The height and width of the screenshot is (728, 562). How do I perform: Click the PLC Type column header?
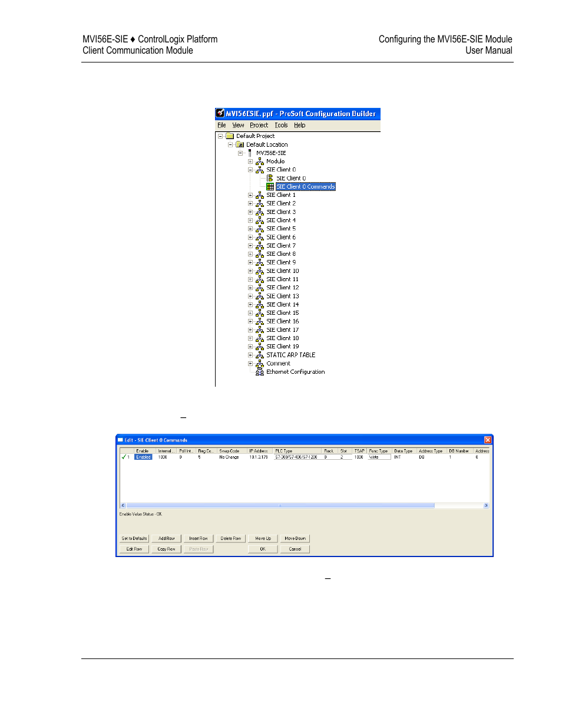click(x=297, y=451)
